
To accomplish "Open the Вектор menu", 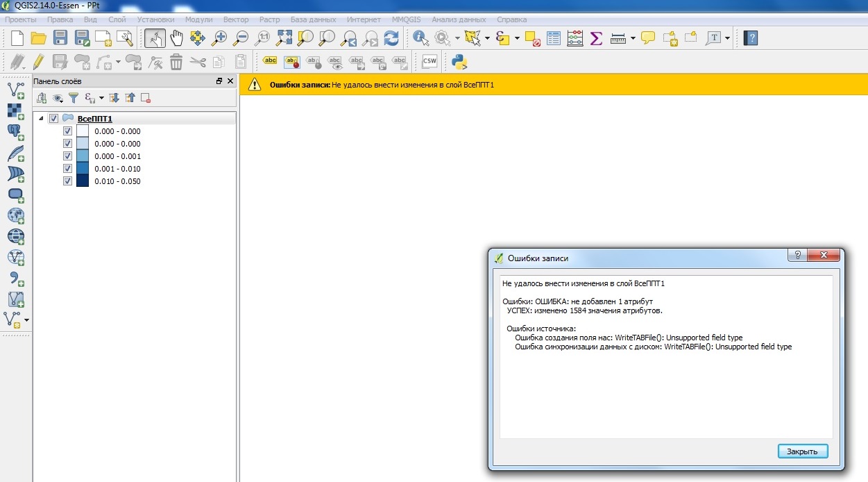I will (236, 19).
